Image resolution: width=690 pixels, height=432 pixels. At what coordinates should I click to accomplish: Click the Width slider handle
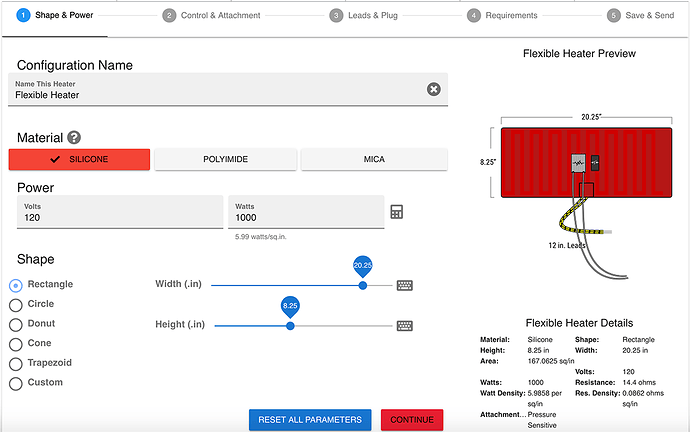(363, 285)
